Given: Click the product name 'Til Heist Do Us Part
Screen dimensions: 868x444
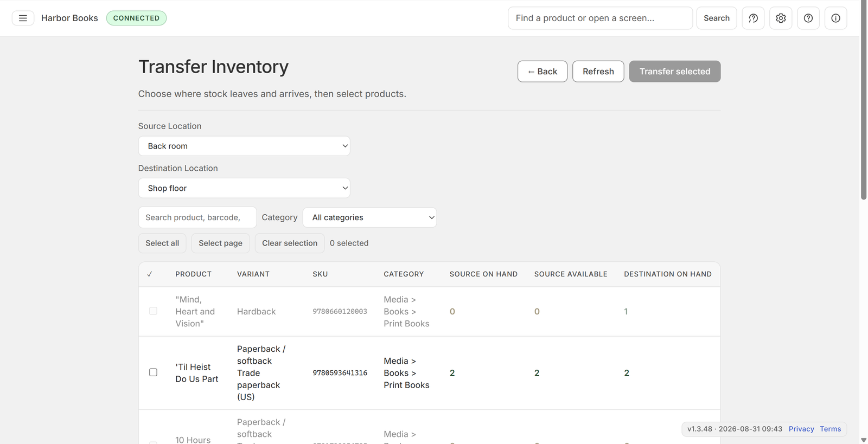Looking at the screenshot, I should pyautogui.click(x=197, y=373).
